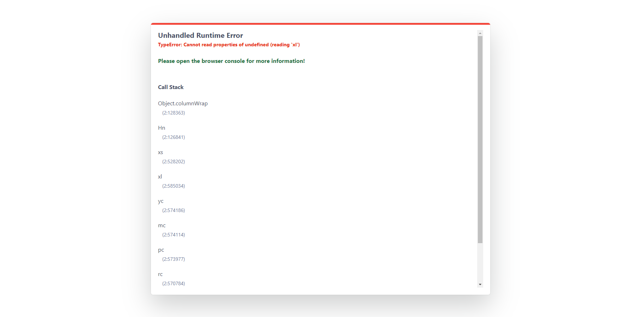This screenshot has height=317, width=644.
Task: Click the (2:528202) source location
Action: click(174, 162)
